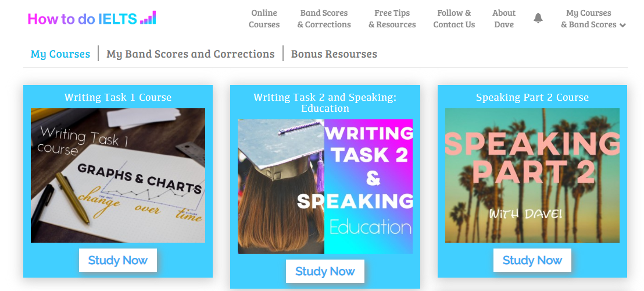Open the palm trees Speaking Part 2 image
This screenshot has height=291, width=644.
pos(532,176)
